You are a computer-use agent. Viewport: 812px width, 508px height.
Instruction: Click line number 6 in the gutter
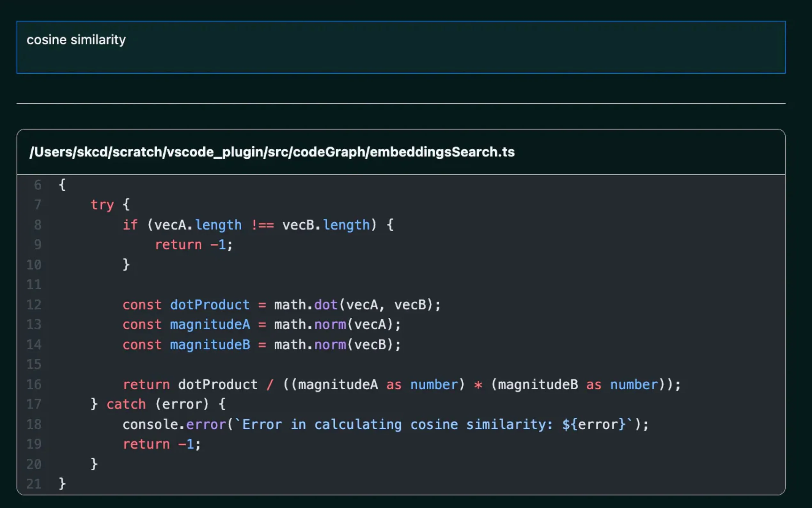tap(38, 185)
